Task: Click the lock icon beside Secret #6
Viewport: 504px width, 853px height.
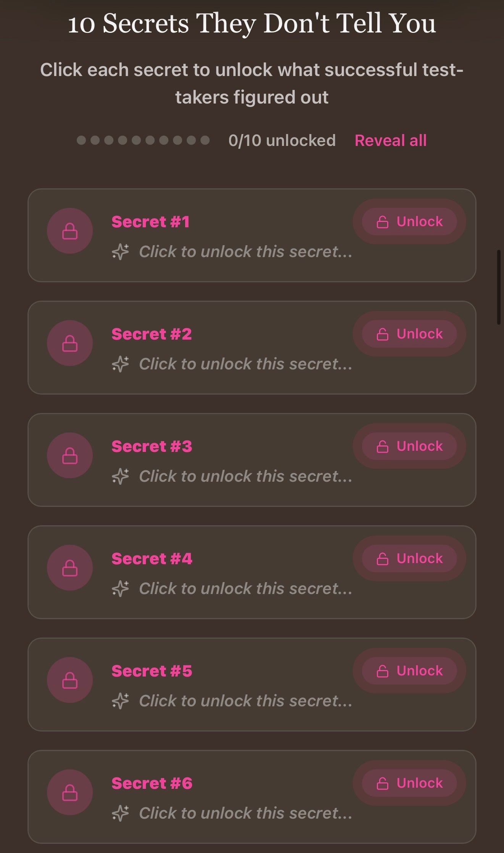Action: (x=70, y=792)
